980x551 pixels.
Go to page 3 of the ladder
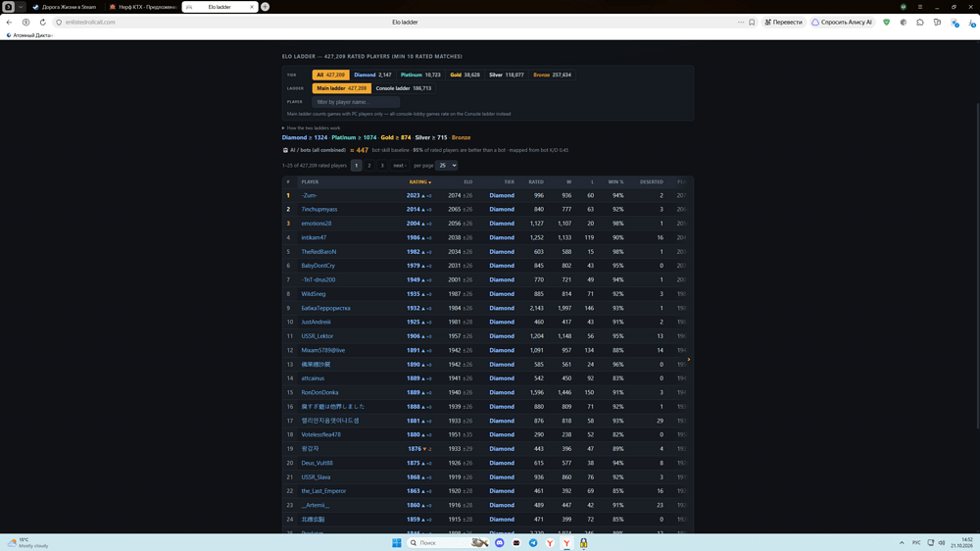382,165
